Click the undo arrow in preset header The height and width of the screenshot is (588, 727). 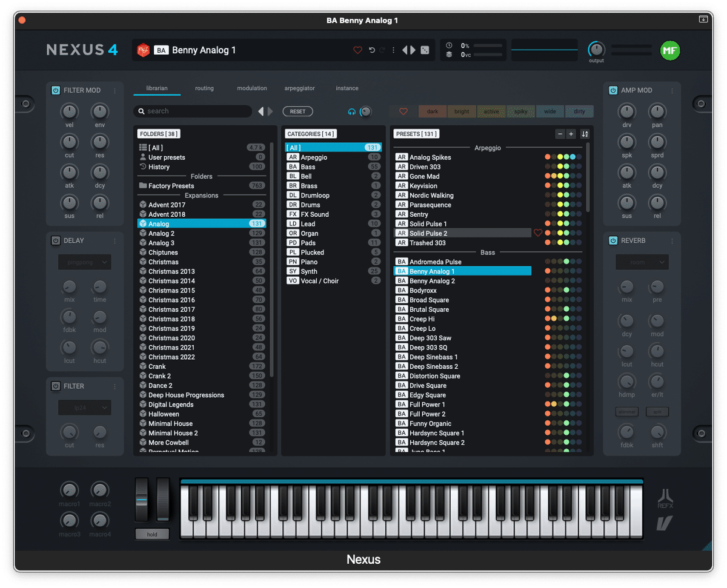(372, 50)
